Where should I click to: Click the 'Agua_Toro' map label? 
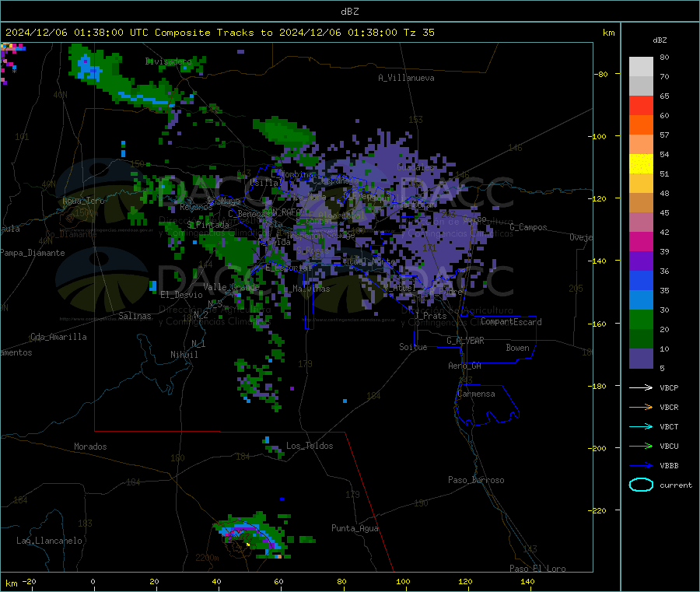[83, 201]
